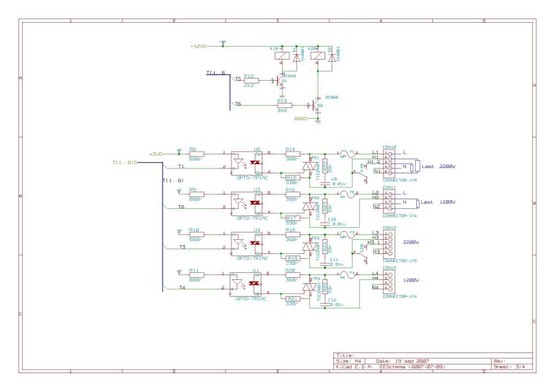Image resolution: width=555 pixels, height=392 pixels.
Task: Select the C9 capacitor symbol
Action: tap(325, 184)
